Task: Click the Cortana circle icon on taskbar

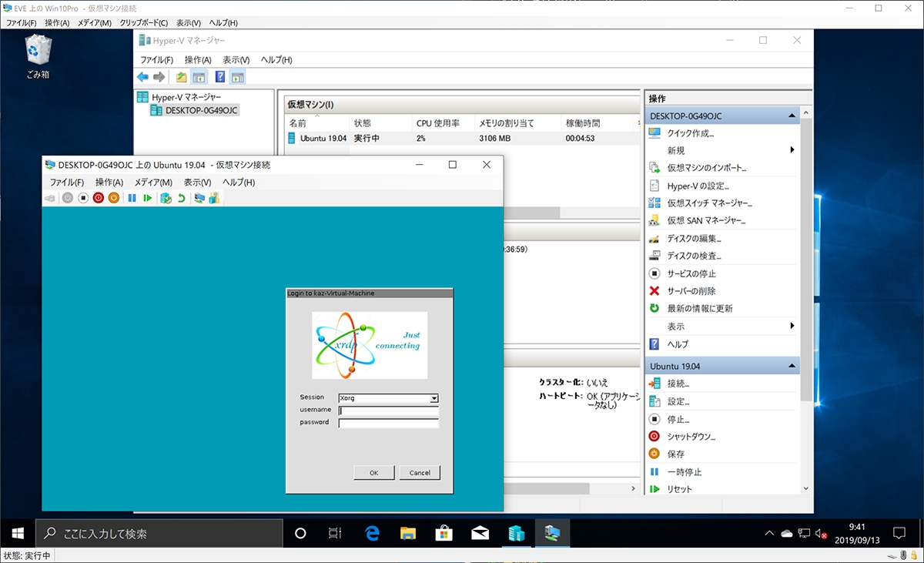Action: coord(301,533)
